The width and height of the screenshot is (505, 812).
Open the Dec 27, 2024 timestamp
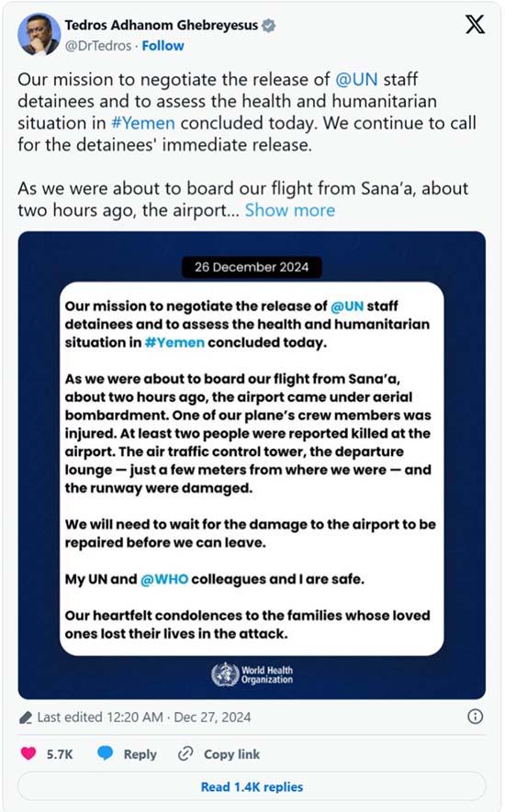point(212,717)
